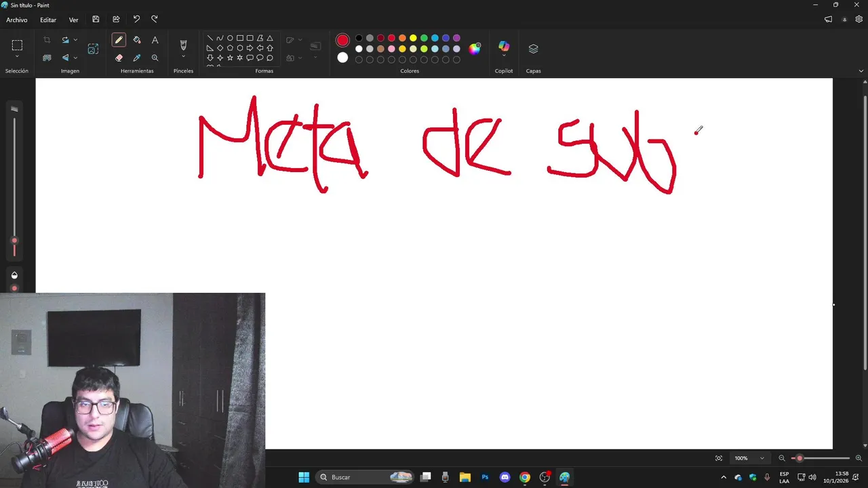Click the Undo arrow
Image resolution: width=868 pixels, height=488 pixels.
click(136, 20)
